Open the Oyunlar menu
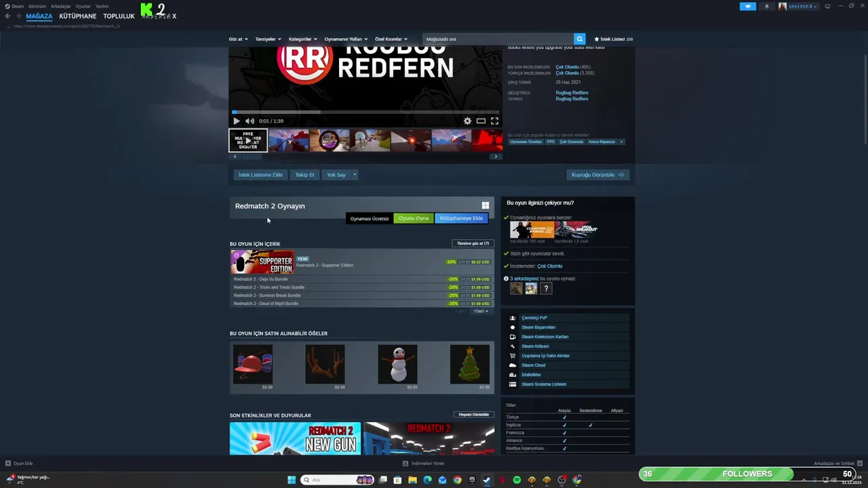Screen dimensions: 868x488 83,6
